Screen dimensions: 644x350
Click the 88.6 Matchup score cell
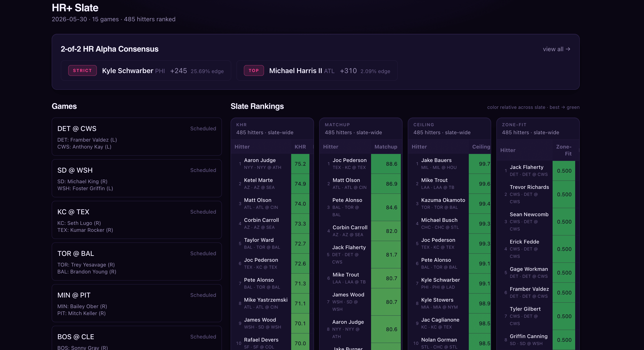(386, 164)
